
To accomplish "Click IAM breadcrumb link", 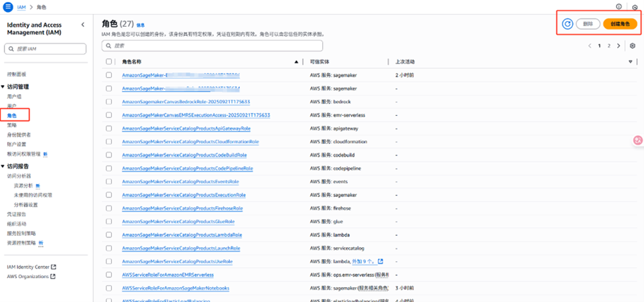I will pyautogui.click(x=21, y=7).
